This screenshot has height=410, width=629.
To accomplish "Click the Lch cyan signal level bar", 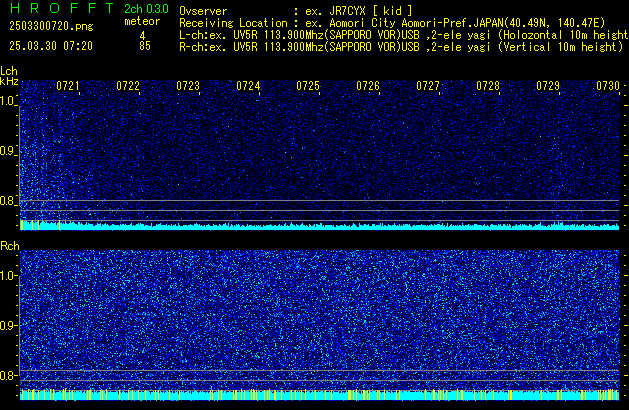I will pos(320,225).
